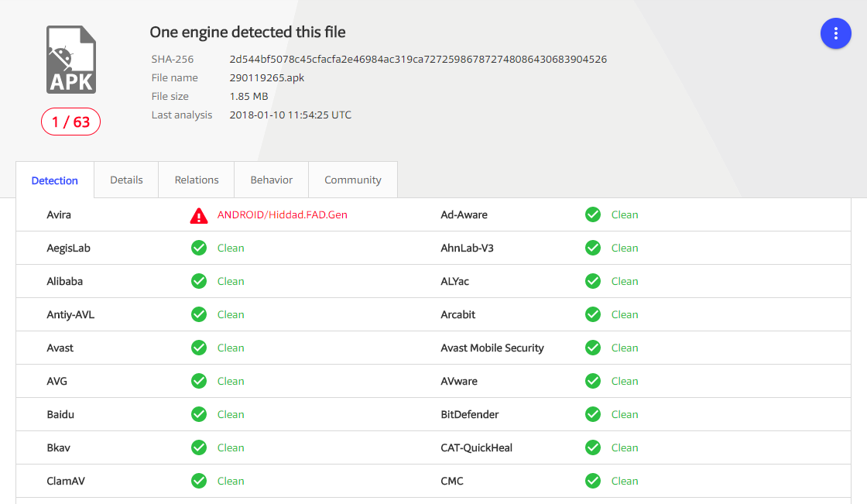Open the three-dot actions menu button
The image size is (867, 504).
pos(835,34)
